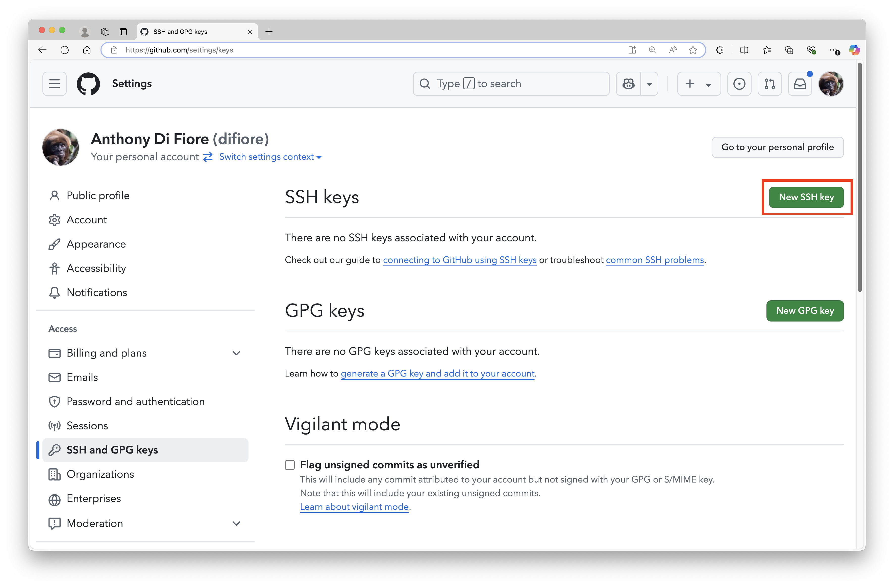Expand the Moderation sidebar section
Screen dimensions: 894x588
[x=236, y=523]
